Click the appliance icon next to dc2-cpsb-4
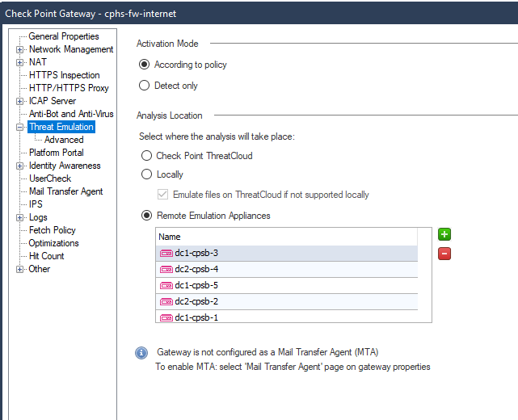Screen dimensions: 518x420 pos(166,270)
